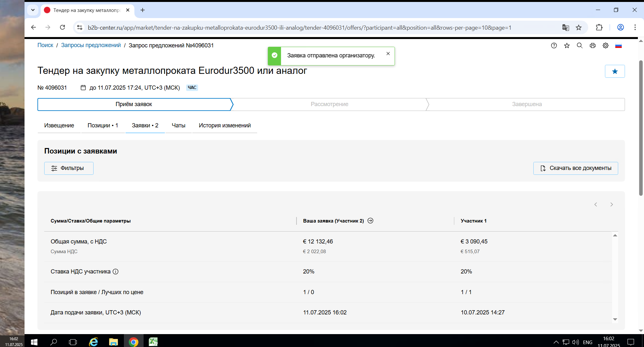Open Task View on the taskbar
Image resolution: width=644 pixels, height=347 pixels.
tap(73, 342)
